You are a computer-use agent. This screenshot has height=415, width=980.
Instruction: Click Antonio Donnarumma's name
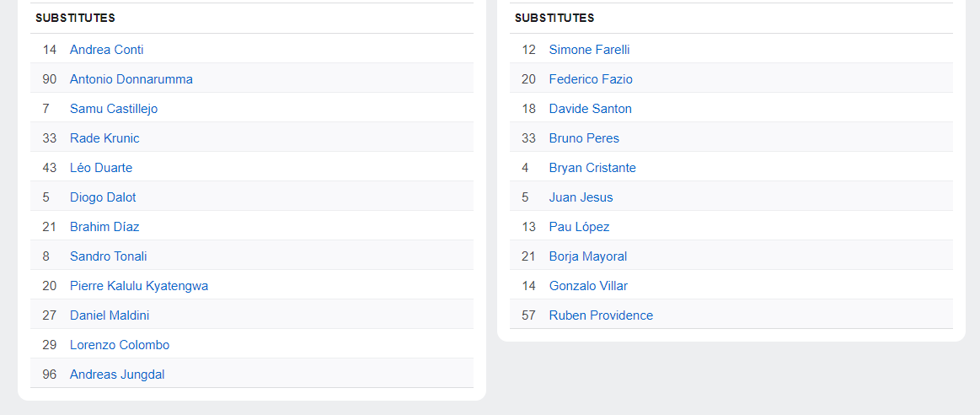click(131, 79)
